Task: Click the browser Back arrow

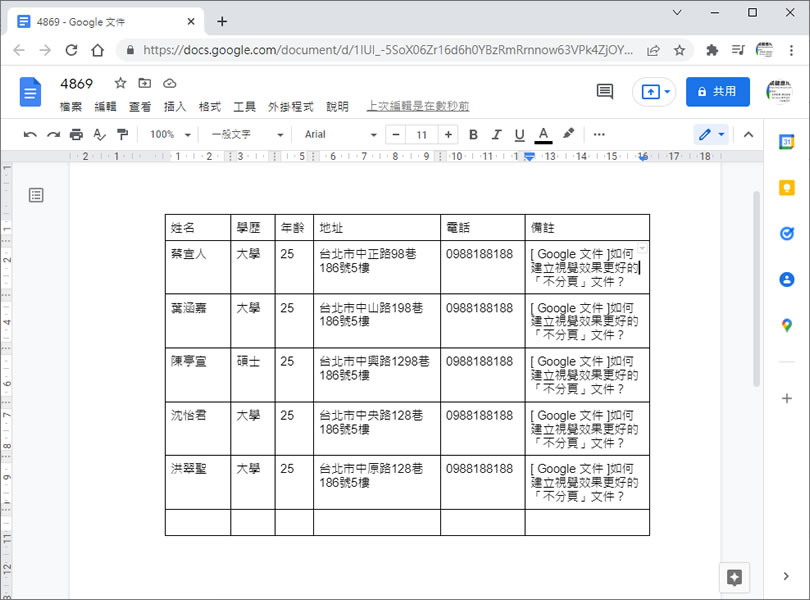Action: click(19, 50)
